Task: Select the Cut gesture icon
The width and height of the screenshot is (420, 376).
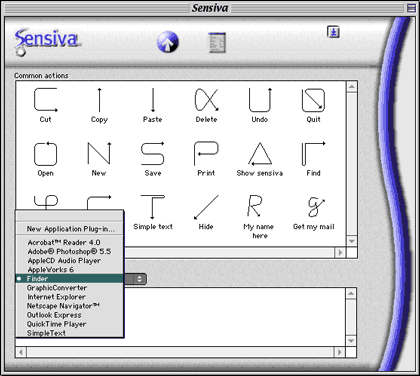Action: (46, 100)
